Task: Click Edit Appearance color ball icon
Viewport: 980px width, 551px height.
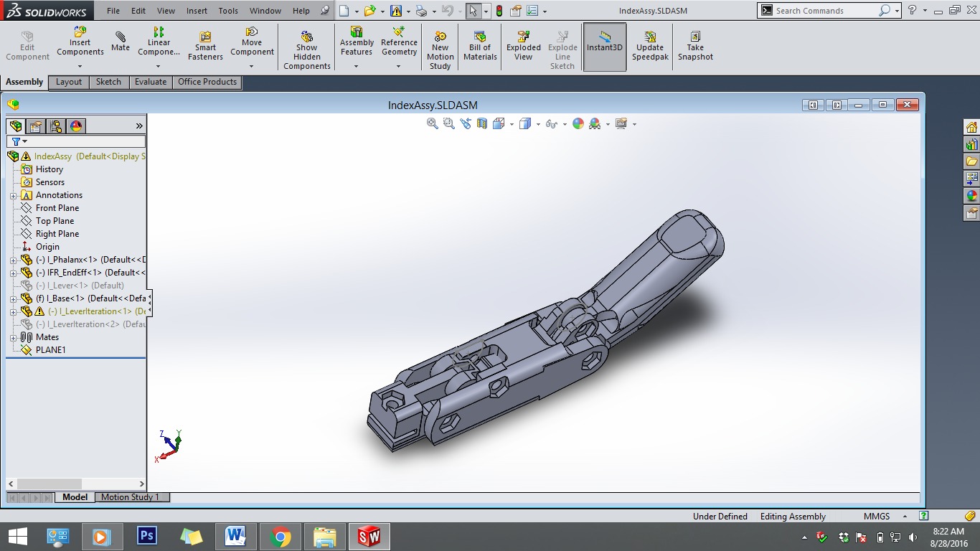Action: (578, 123)
